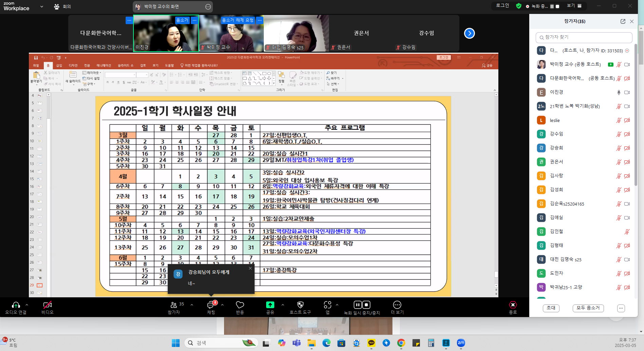The height and width of the screenshot is (351, 644).
Task: Click the 더 보기 ellipsis icon
Action: [x=397, y=305]
